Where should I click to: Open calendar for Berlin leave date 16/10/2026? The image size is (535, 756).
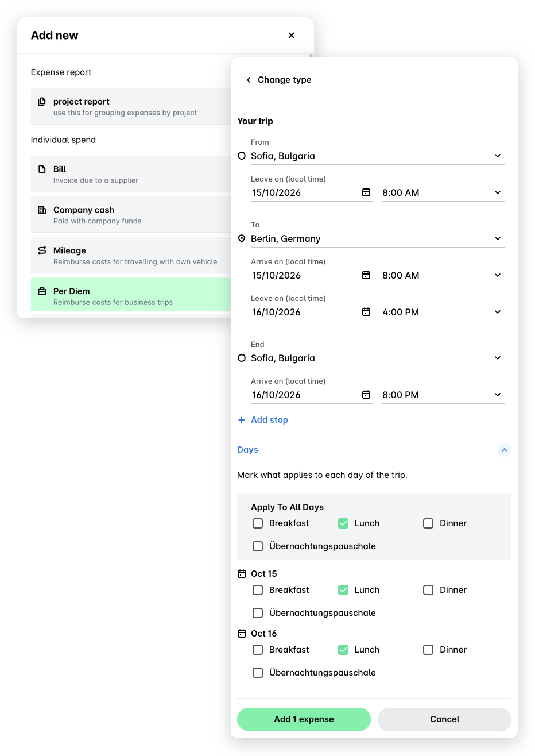coord(366,312)
